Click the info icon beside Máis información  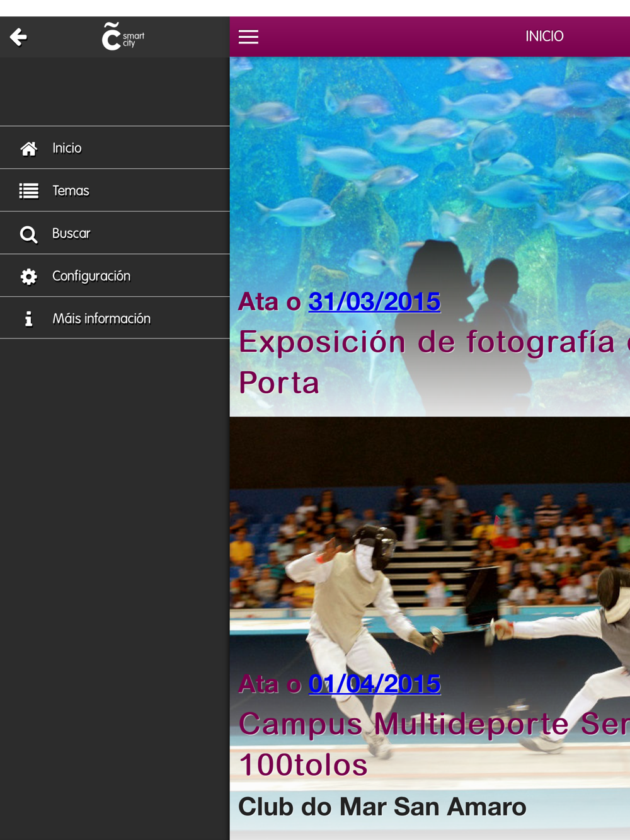tap(28, 319)
